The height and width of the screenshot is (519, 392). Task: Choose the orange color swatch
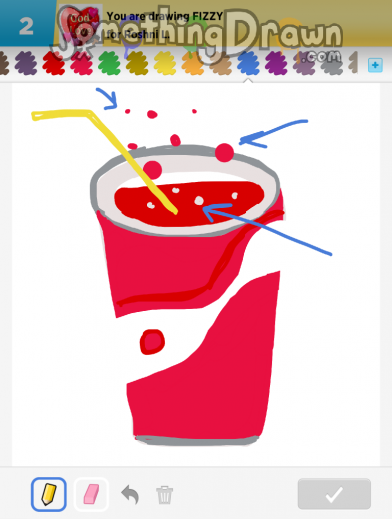[192, 63]
